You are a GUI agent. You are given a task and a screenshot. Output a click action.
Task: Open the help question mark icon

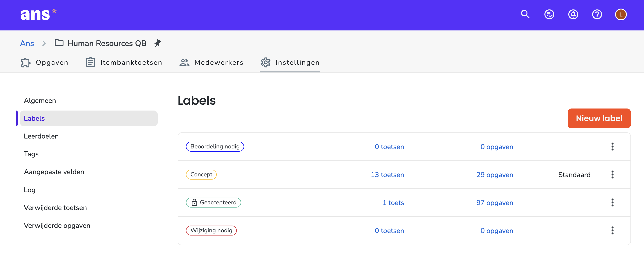click(597, 14)
